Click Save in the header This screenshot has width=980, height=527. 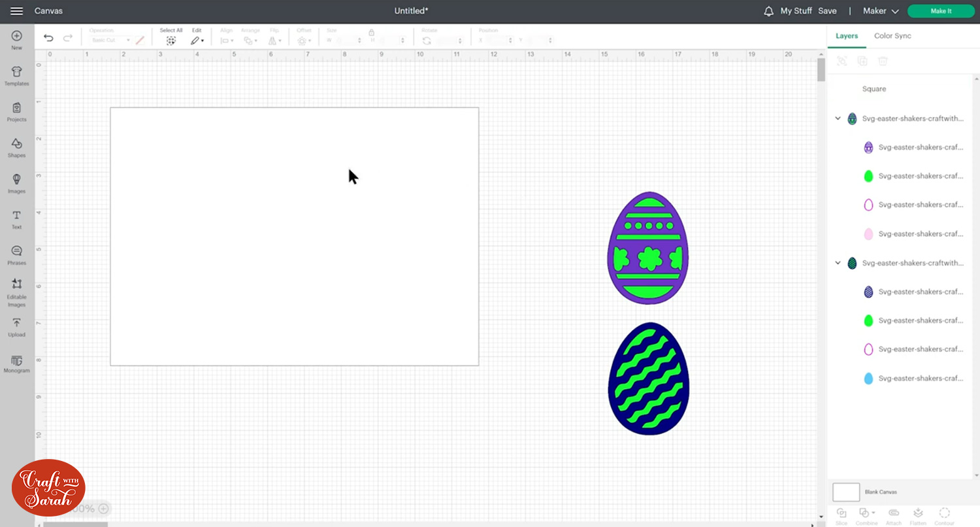pyautogui.click(x=827, y=11)
